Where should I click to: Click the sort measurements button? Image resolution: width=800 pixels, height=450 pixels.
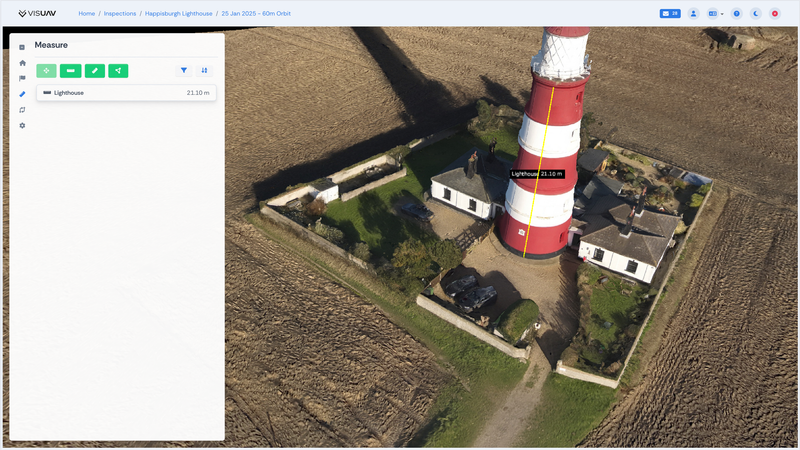tap(204, 70)
